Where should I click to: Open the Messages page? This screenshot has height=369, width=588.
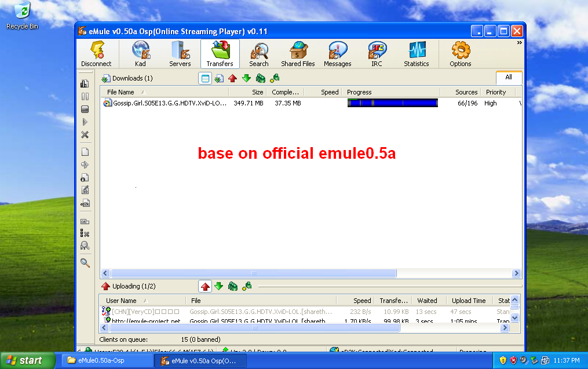pyautogui.click(x=338, y=54)
